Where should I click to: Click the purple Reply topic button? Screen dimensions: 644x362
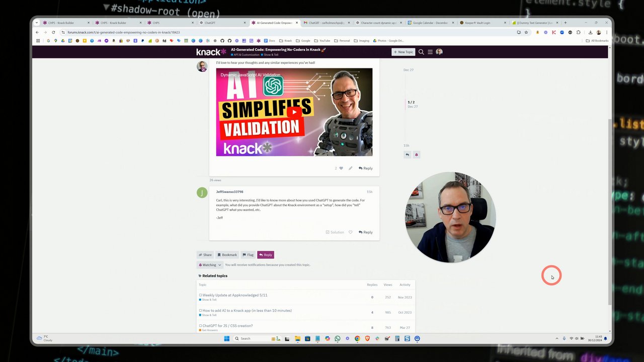point(266,255)
